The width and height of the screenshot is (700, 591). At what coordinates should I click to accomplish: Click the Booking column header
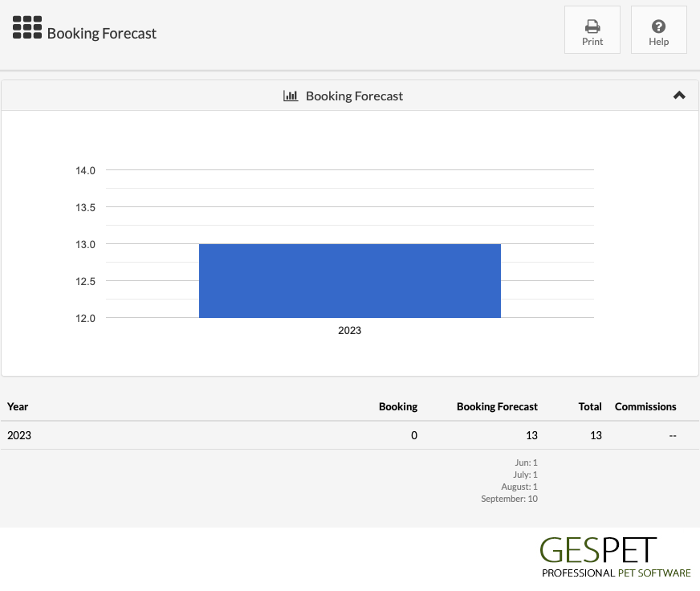(x=398, y=406)
